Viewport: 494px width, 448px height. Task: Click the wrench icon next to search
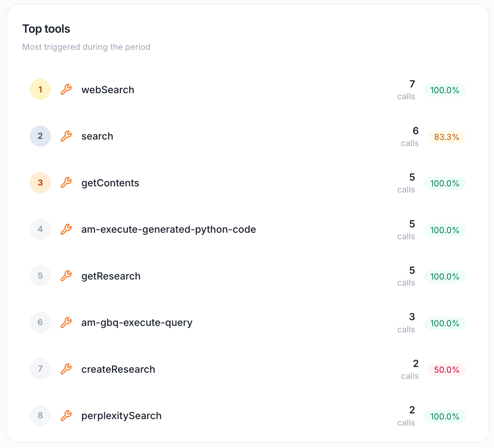click(66, 136)
